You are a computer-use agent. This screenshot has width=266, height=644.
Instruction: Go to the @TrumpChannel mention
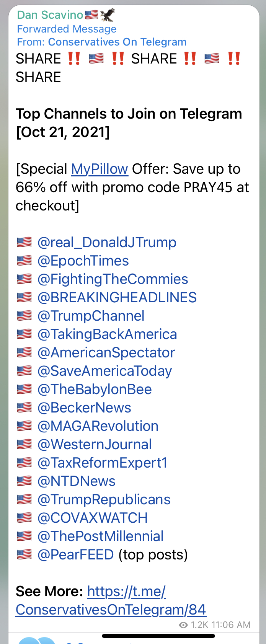(91, 316)
